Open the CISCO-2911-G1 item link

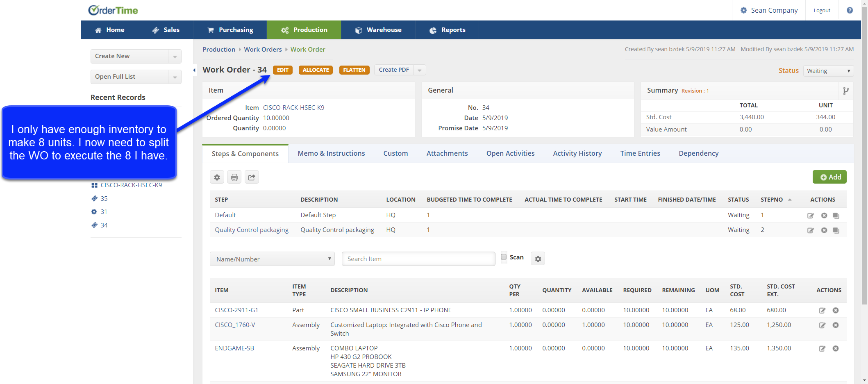[x=236, y=310]
